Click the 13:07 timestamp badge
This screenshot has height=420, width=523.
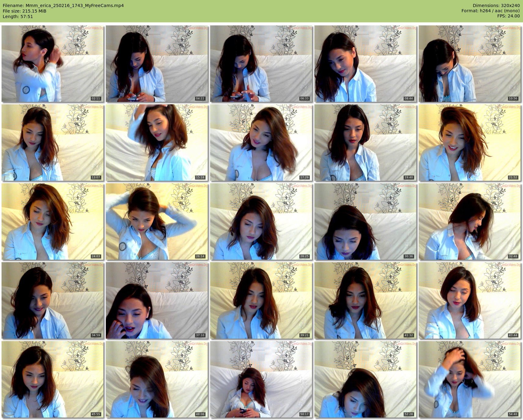click(96, 177)
